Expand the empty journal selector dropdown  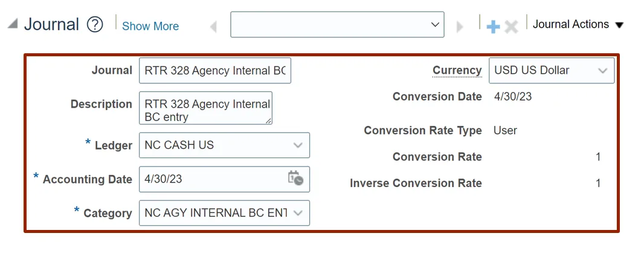pos(434,25)
